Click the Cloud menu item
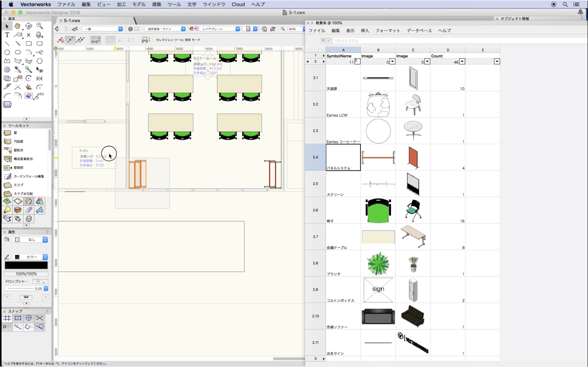 238,4
